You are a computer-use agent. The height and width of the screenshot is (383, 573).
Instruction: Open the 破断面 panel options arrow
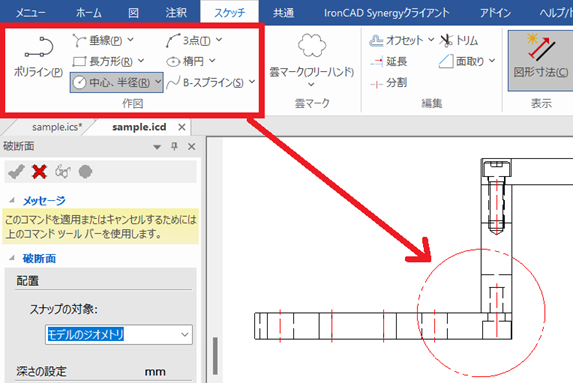157,147
